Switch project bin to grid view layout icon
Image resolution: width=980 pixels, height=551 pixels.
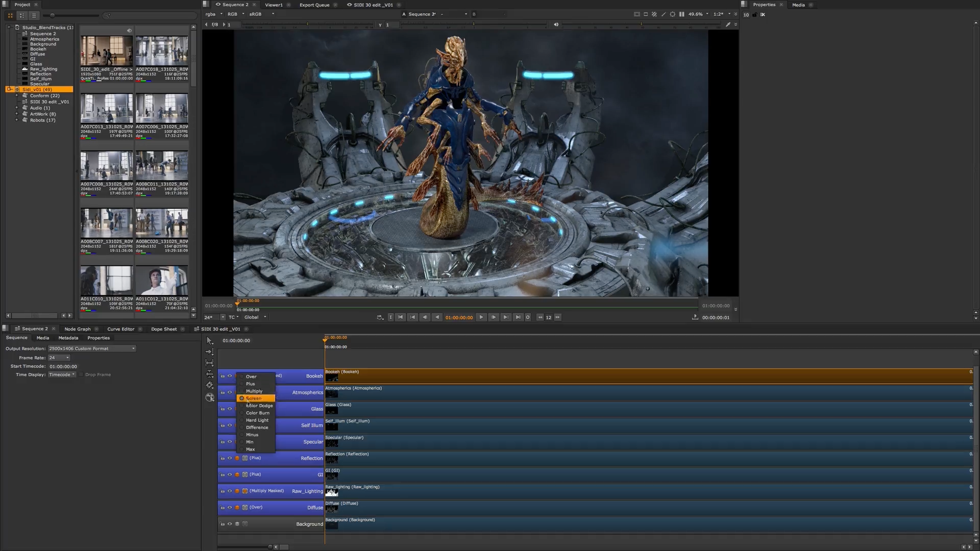click(x=10, y=16)
